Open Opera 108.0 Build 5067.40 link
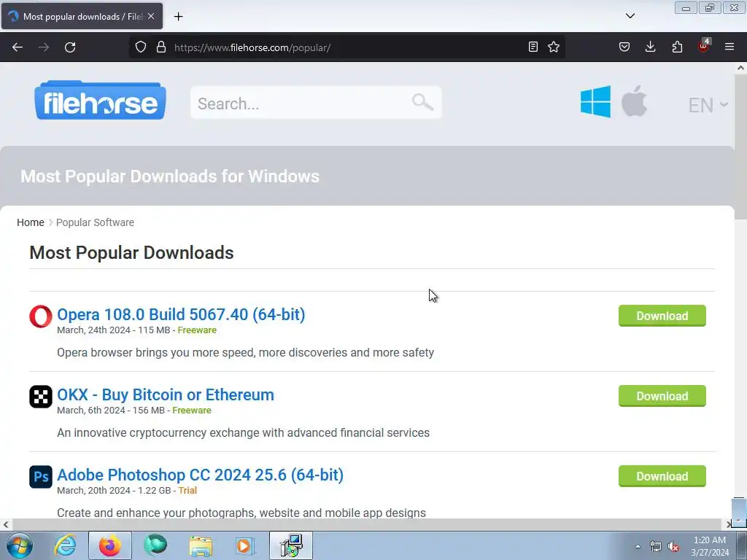Image resolution: width=747 pixels, height=560 pixels. (181, 314)
